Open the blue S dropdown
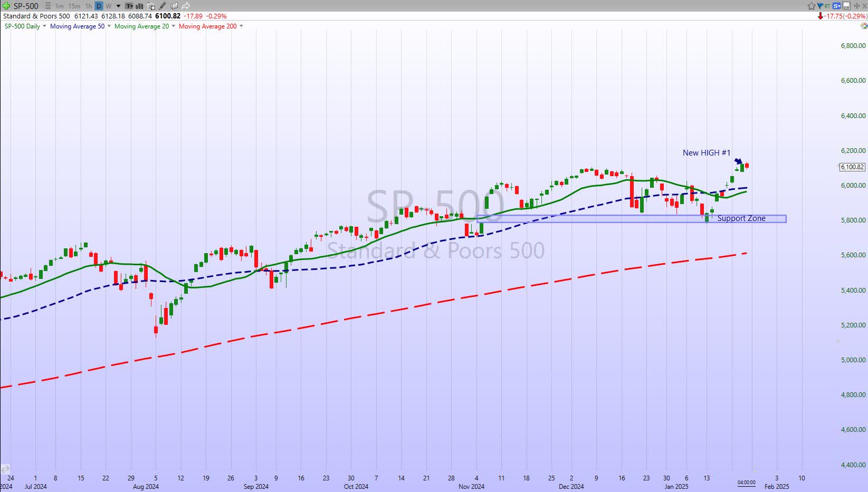The image size is (868, 492). (837, 6)
